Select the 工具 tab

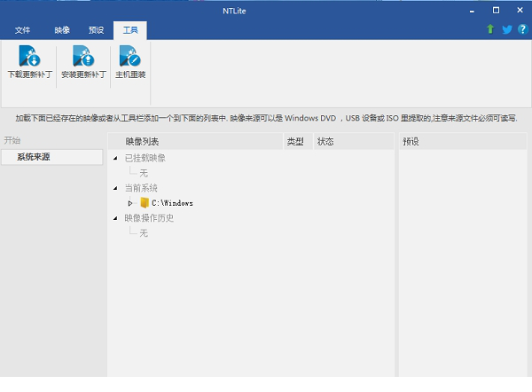130,30
